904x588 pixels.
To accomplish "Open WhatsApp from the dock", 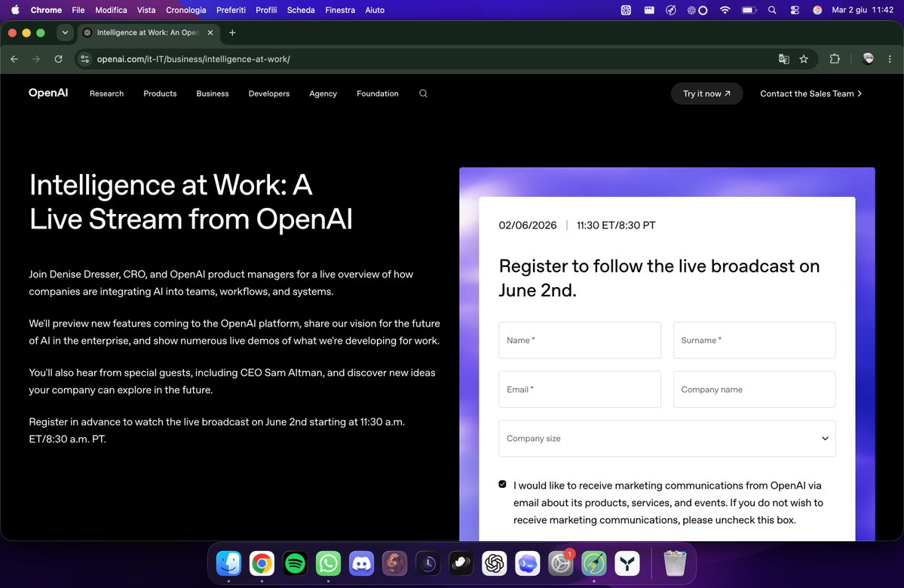I will click(328, 563).
